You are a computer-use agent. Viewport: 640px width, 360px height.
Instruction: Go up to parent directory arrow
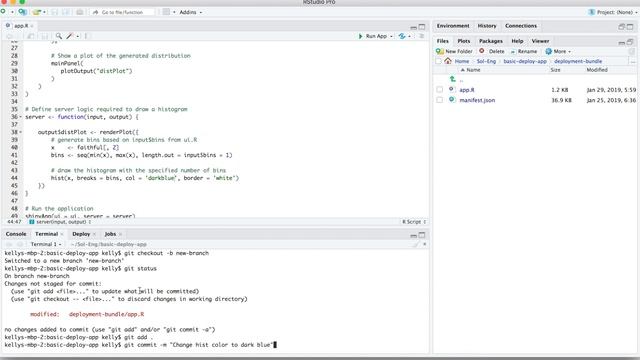pyautogui.click(x=453, y=80)
